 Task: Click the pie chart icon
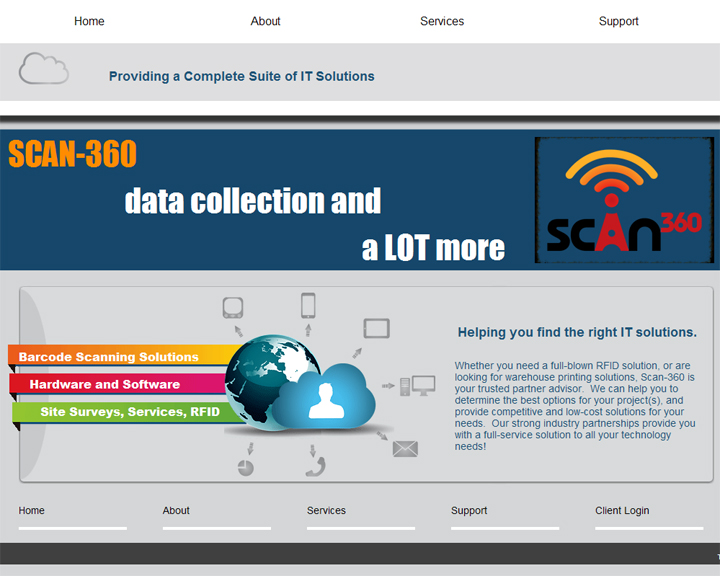[x=246, y=468]
